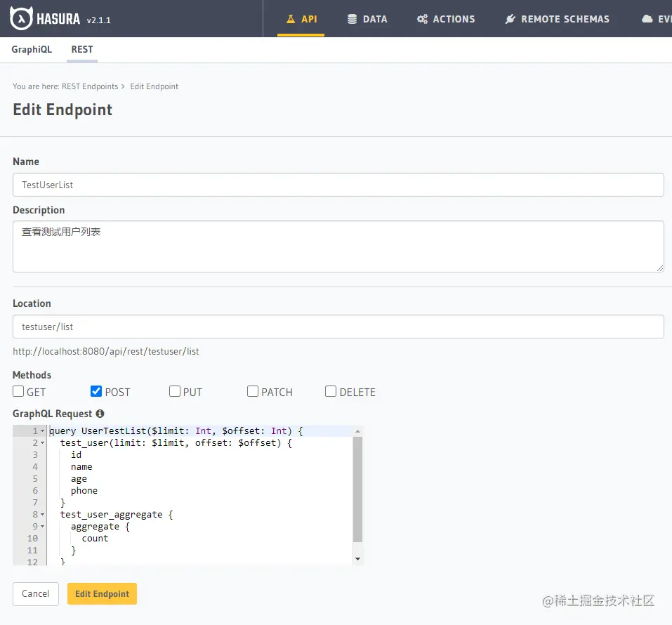The image size is (672, 625).
Task: Open the REMOTE SCHEMAS tab
Action: click(557, 19)
